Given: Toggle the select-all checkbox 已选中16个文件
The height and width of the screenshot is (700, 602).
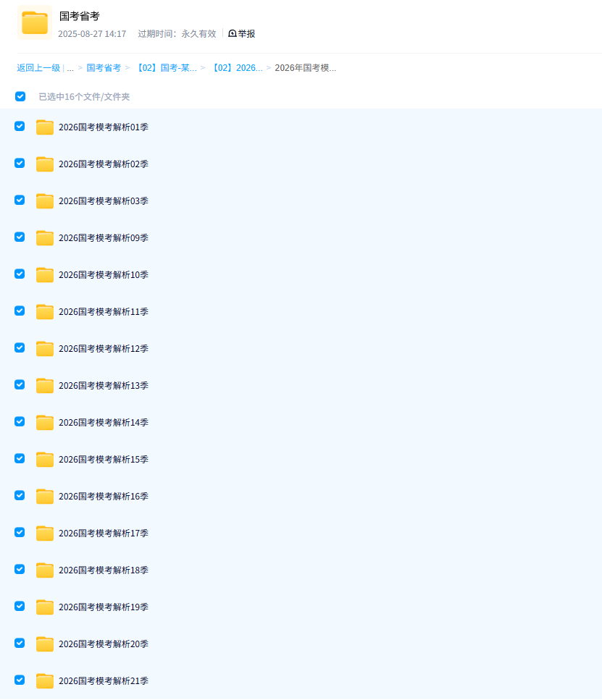Looking at the screenshot, I should click(20, 96).
